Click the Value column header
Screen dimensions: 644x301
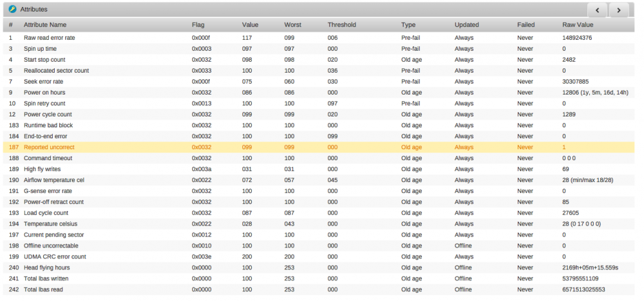coord(250,24)
